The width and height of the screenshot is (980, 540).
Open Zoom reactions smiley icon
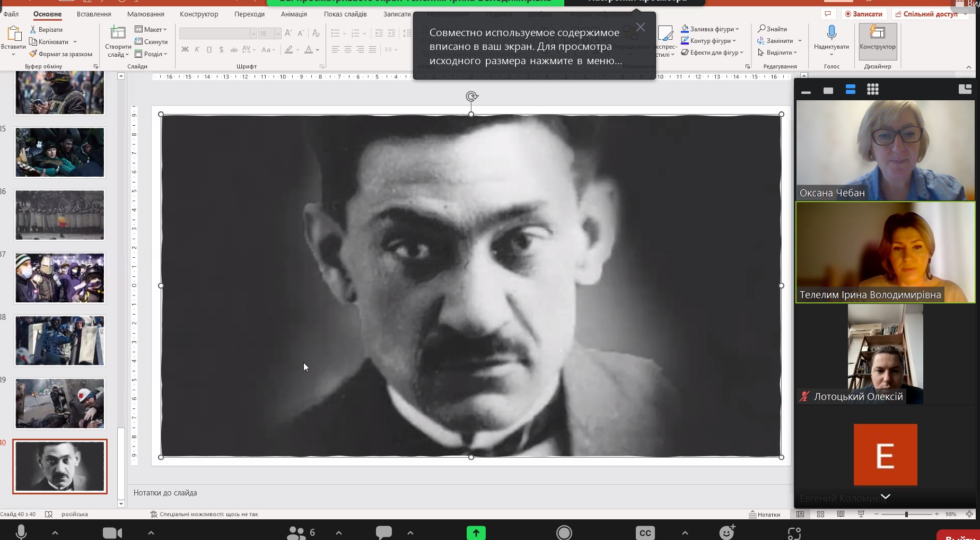[x=727, y=532]
